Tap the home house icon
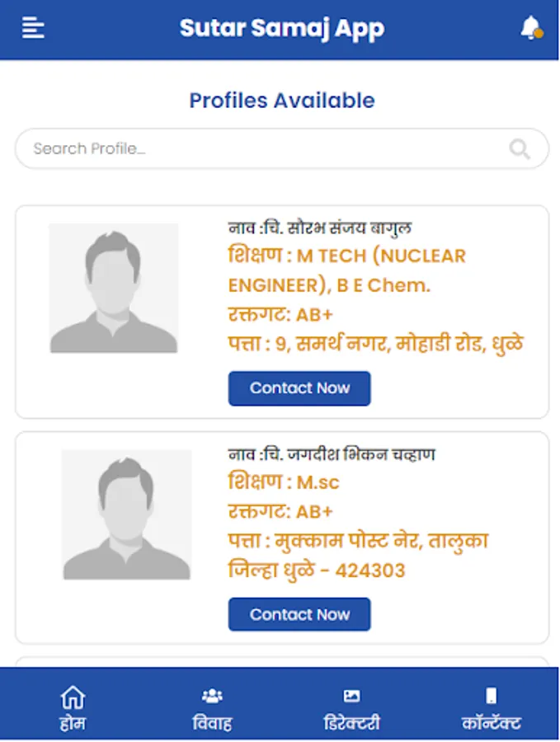Viewport: 560px width, 742px height. click(x=73, y=697)
